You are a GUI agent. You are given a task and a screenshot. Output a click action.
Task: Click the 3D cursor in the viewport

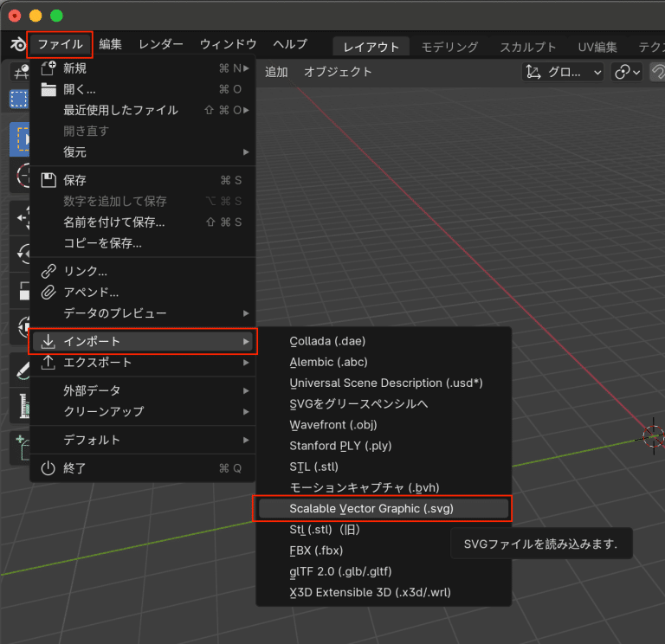pyautogui.click(x=653, y=436)
